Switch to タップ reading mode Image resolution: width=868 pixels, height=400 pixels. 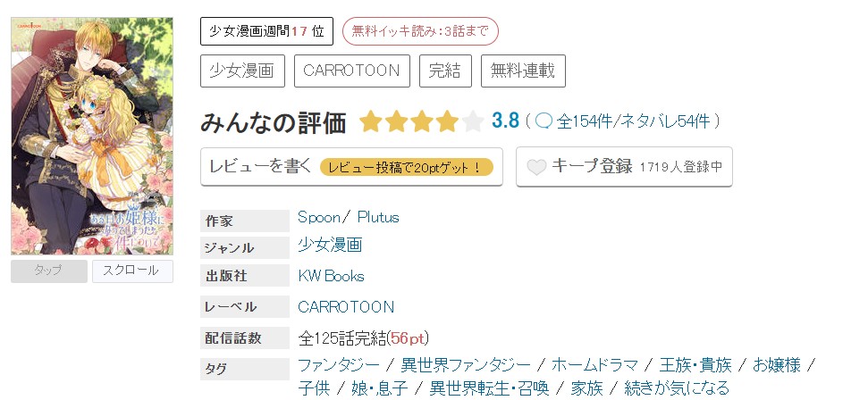tap(48, 271)
